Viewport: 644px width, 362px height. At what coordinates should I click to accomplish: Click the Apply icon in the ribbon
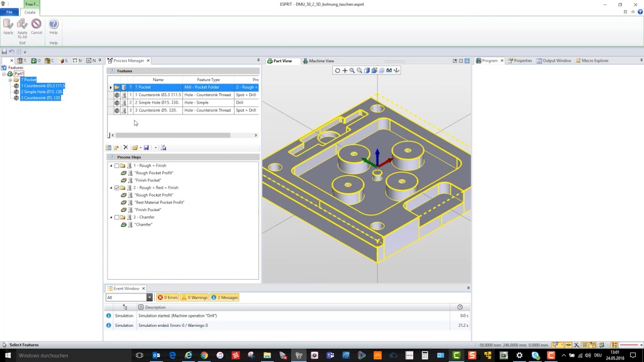pyautogui.click(x=8, y=25)
